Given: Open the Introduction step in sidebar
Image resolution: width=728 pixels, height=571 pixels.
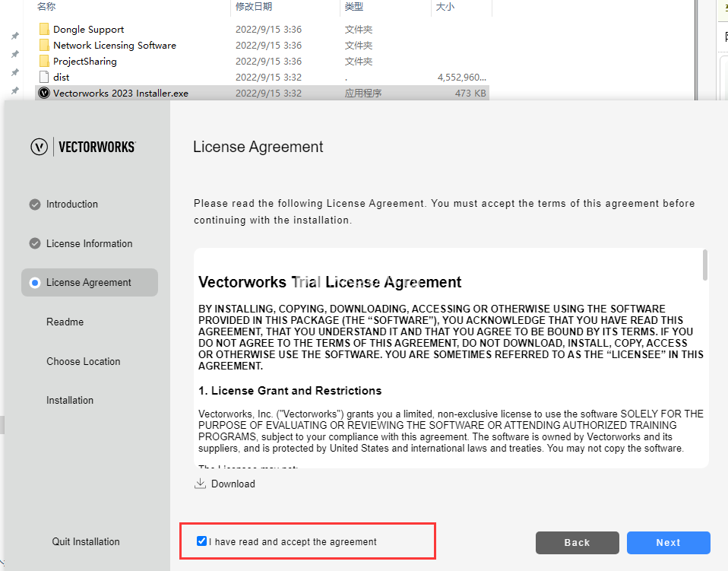Looking at the screenshot, I should click(72, 205).
